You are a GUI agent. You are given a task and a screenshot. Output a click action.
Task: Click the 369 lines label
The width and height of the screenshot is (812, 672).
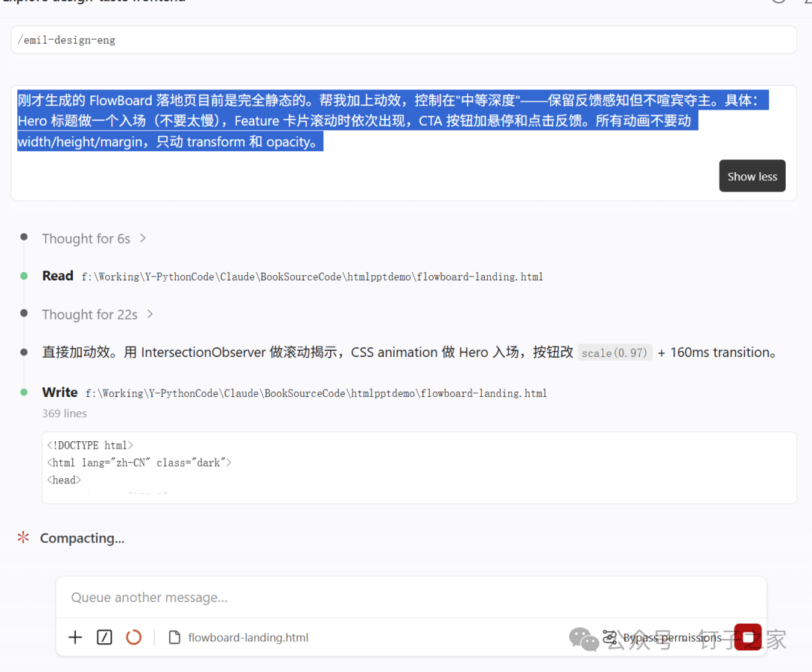(x=64, y=413)
